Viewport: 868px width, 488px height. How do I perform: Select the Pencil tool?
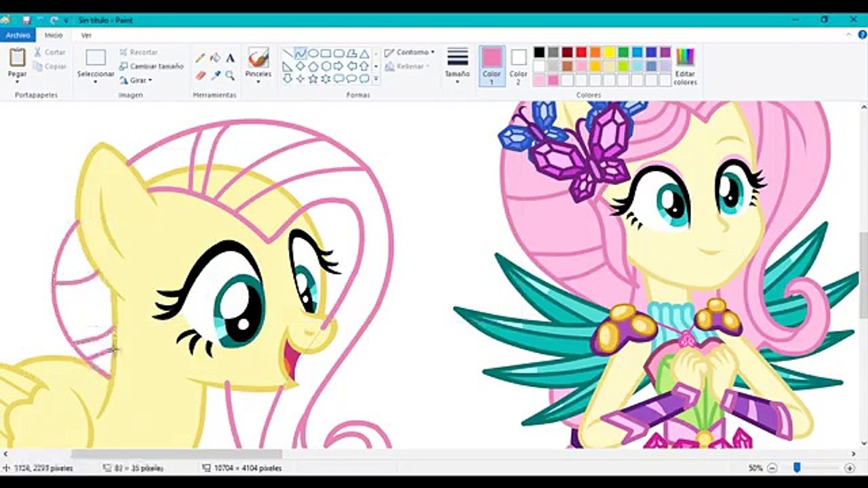coord(201,58)
